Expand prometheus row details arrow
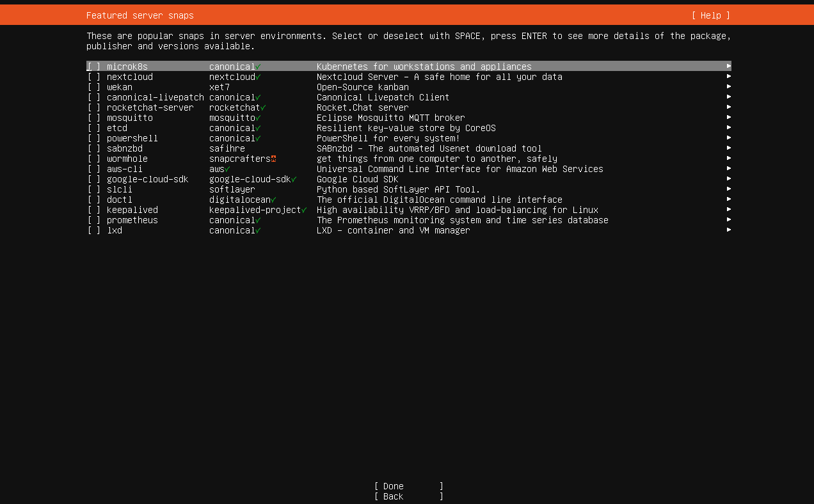 (728, 219)
